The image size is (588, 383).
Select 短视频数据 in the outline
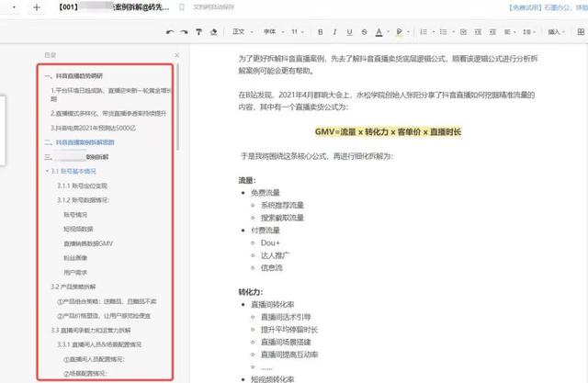78,229
